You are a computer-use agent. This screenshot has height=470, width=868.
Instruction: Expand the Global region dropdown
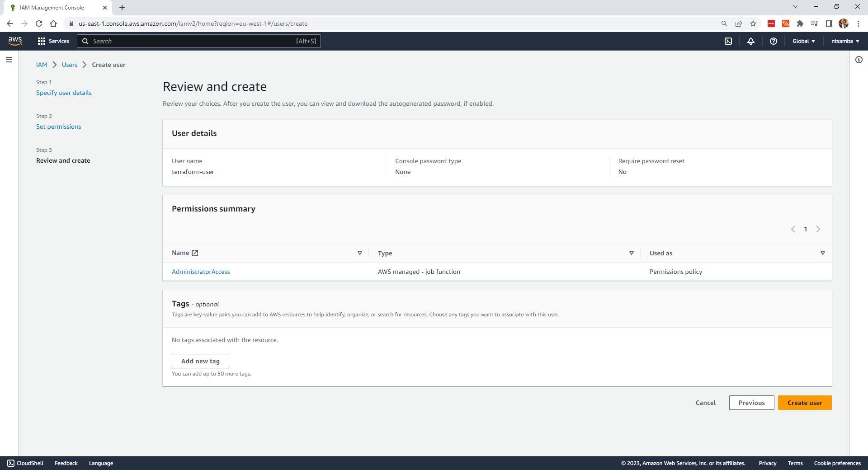(803, 41)
